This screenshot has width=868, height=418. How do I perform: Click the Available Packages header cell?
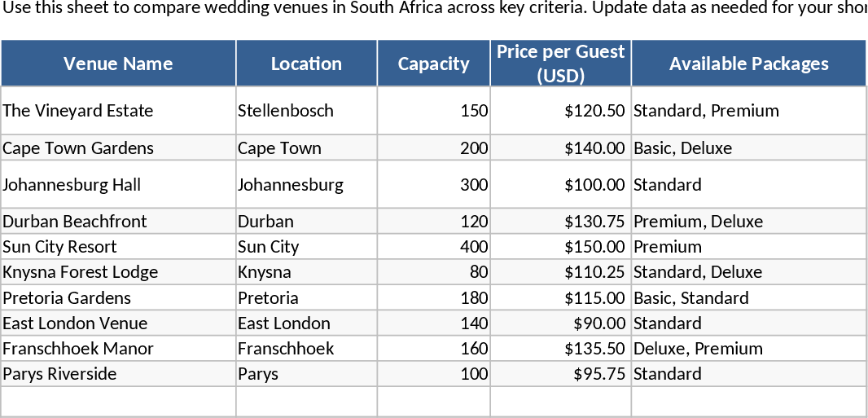pos(748,64)
